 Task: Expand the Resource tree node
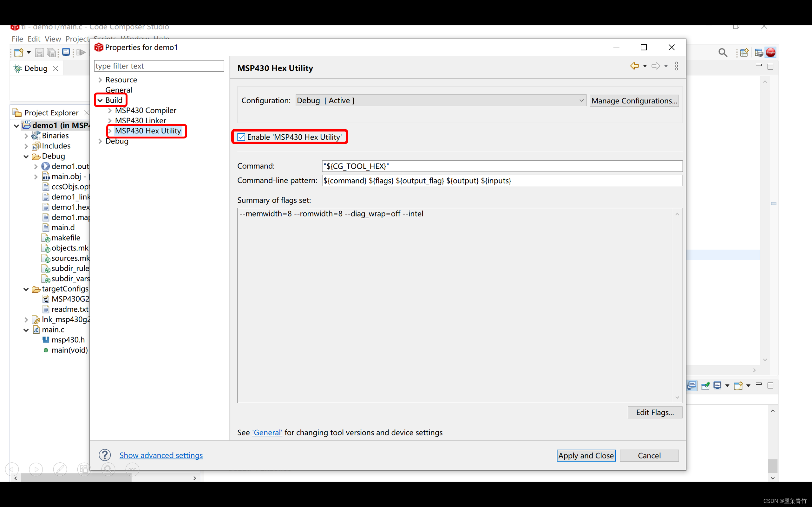pyautogui.click(x=100, y=80)
